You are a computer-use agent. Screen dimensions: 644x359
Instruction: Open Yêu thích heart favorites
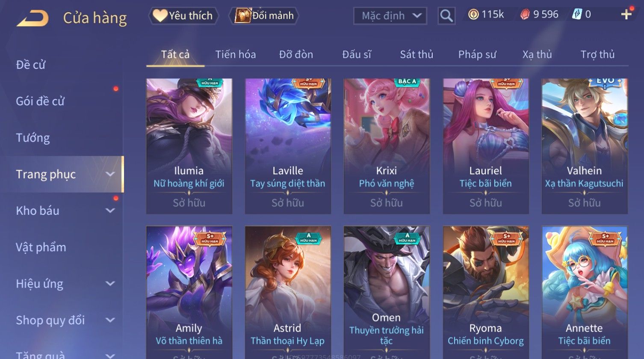click(x=183, y=16)
